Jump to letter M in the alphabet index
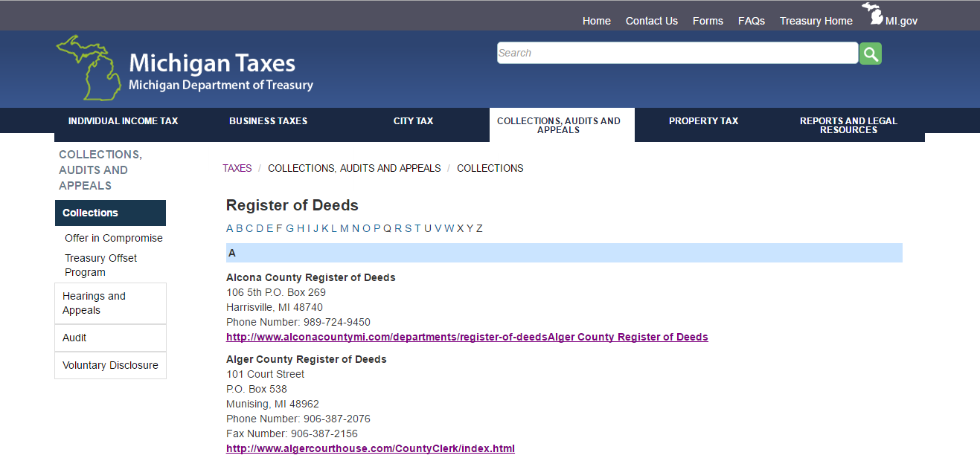 pyautogui.click(x=343, y=228)
